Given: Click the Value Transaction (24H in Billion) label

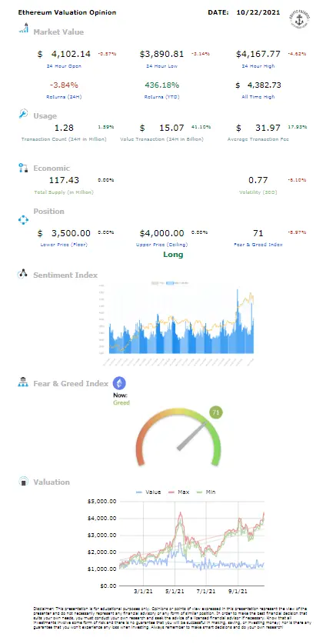Looking at the screenshot, I should coord(161,139).
